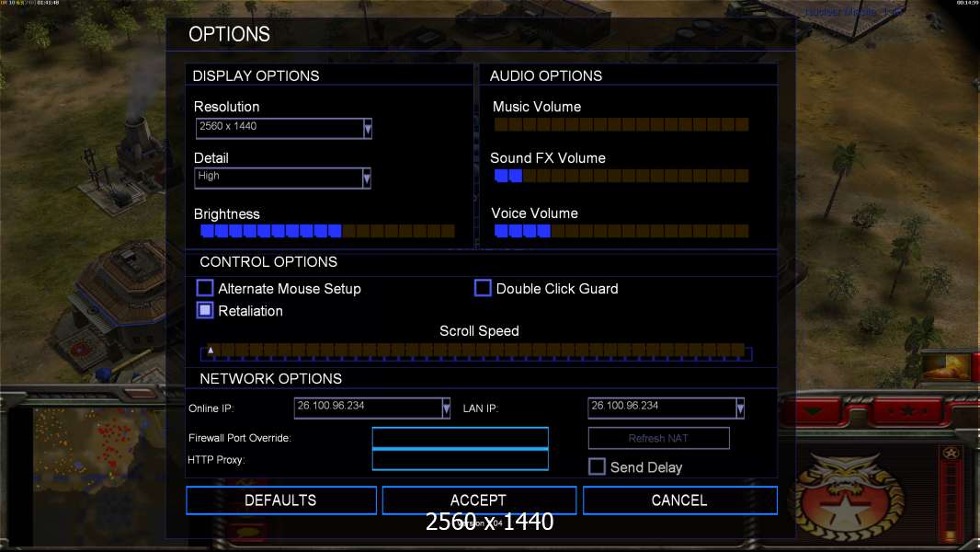Expand the Online IP dropdown arrow
The height and width of the screenshot is (552, 980).
point(446,408)
